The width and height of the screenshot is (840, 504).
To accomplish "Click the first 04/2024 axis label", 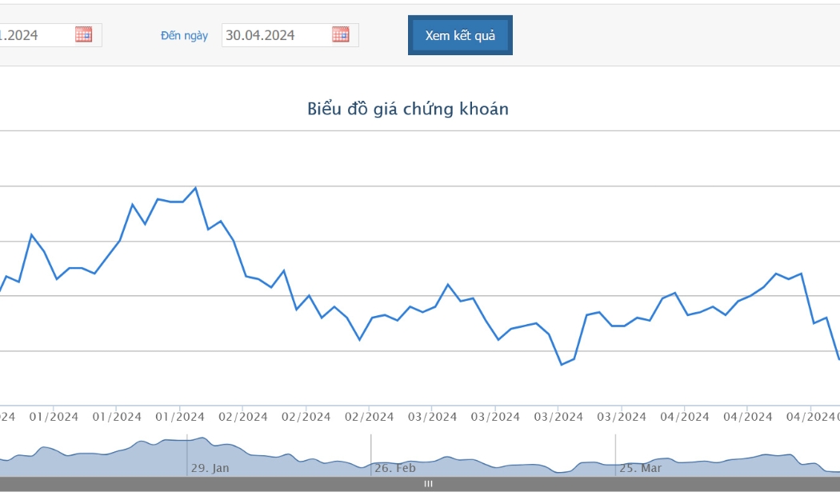I will [685, 417].
